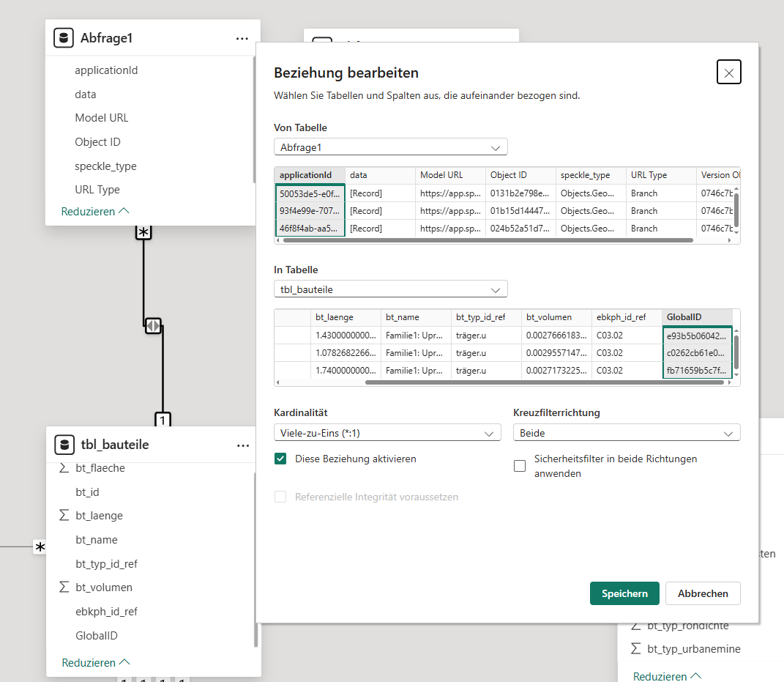Click the one (1) cardinality marker above tbl_bauteile
The height and width of the screenshot is (682, 784).
click(x=163, y=419)
